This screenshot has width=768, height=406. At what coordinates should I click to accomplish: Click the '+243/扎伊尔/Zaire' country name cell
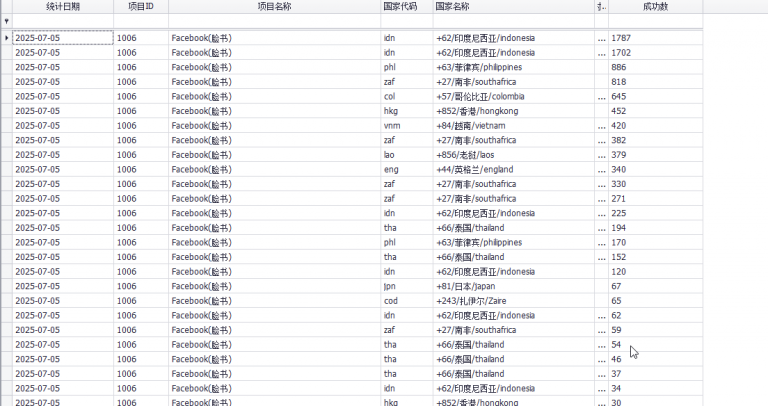coord(514,301)
